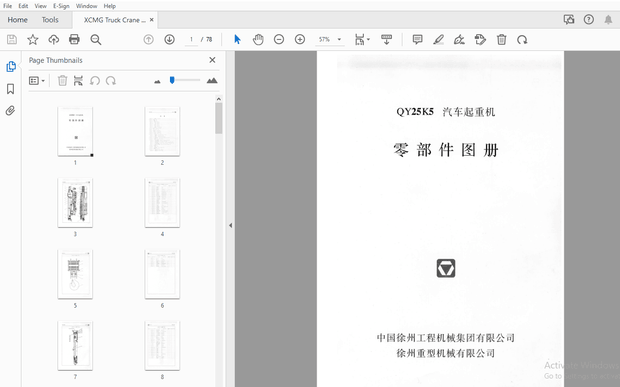
Task: Collapse the navigation pane with arrow handle
Action: (230, 225)
